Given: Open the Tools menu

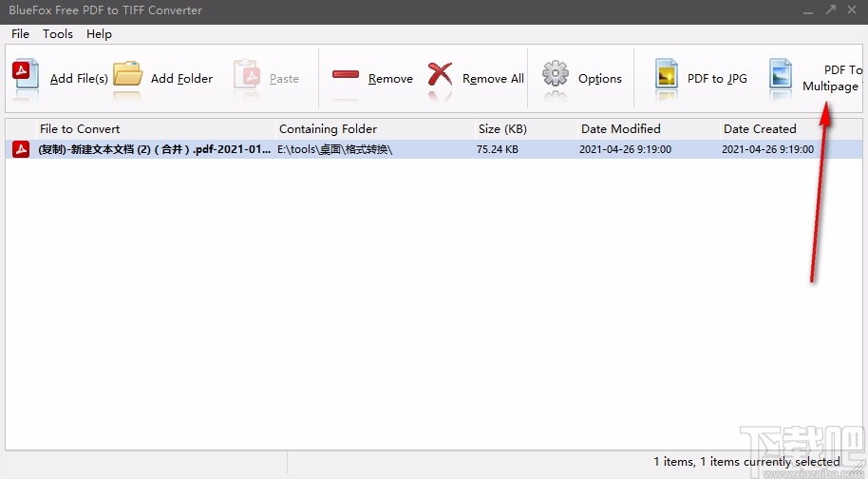Looking at the screenshot, I should (x=58, y=34).
